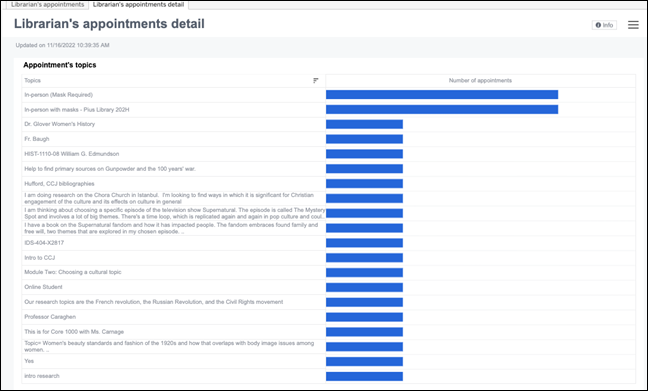Open the hamburger menu icon
This screenshot has height=391, width=648.
click(633, 25)
